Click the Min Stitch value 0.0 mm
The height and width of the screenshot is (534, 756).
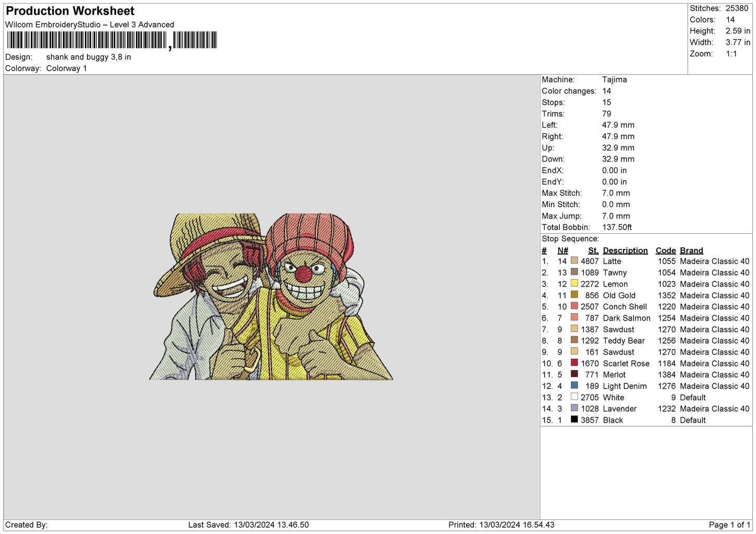616,204
